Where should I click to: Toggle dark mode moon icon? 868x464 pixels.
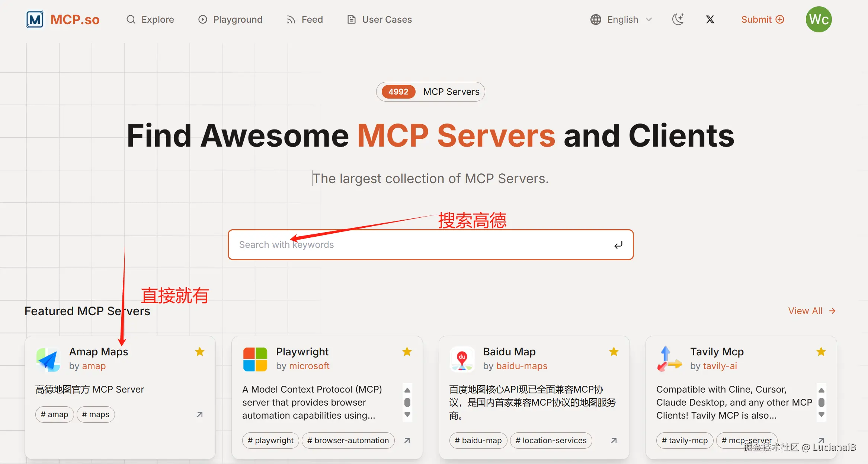(678, 19)
